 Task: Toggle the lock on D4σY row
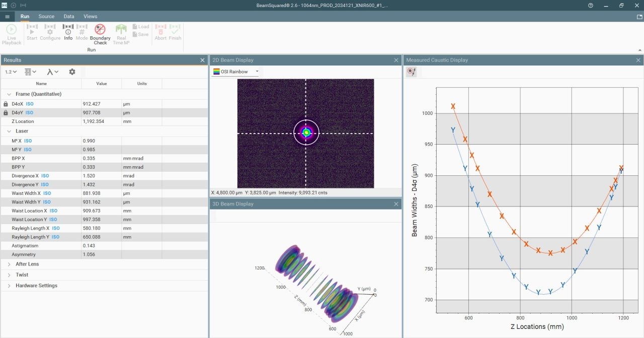click(6, 113)
